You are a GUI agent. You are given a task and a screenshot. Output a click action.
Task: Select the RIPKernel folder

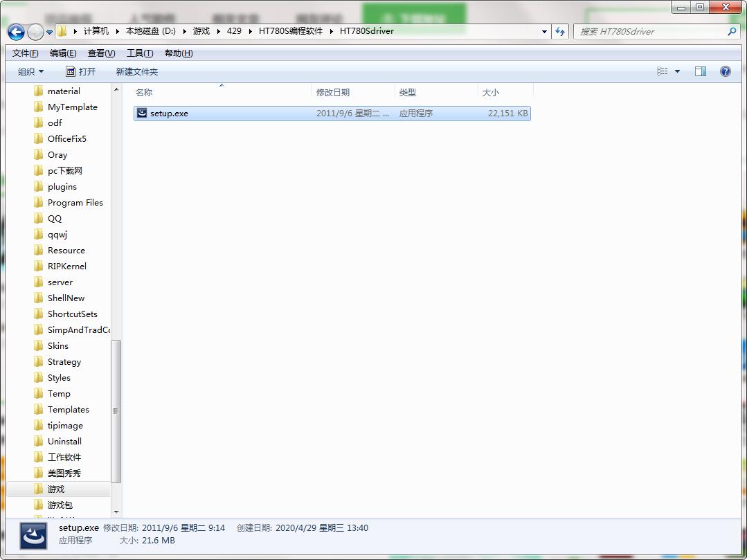tap(66, 267)
